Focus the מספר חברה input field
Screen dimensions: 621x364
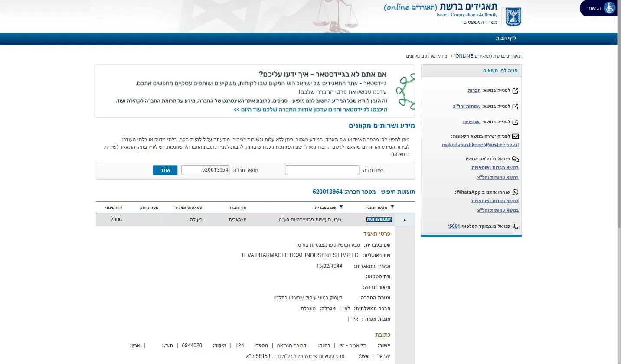coord(206,170)
